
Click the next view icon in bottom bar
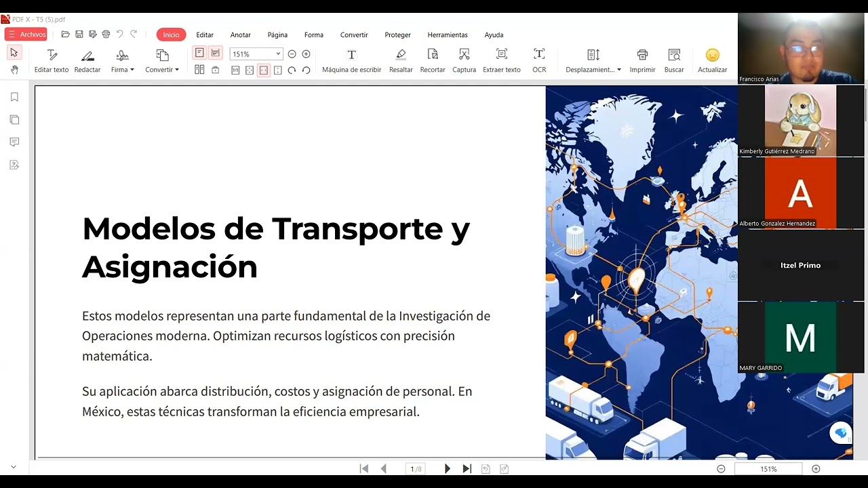click(504, 468)
